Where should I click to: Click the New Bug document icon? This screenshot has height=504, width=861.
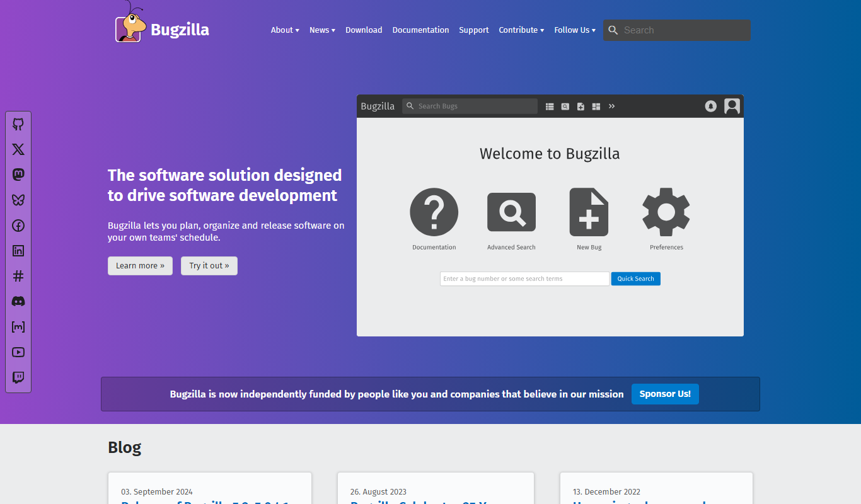click(589, 212)
